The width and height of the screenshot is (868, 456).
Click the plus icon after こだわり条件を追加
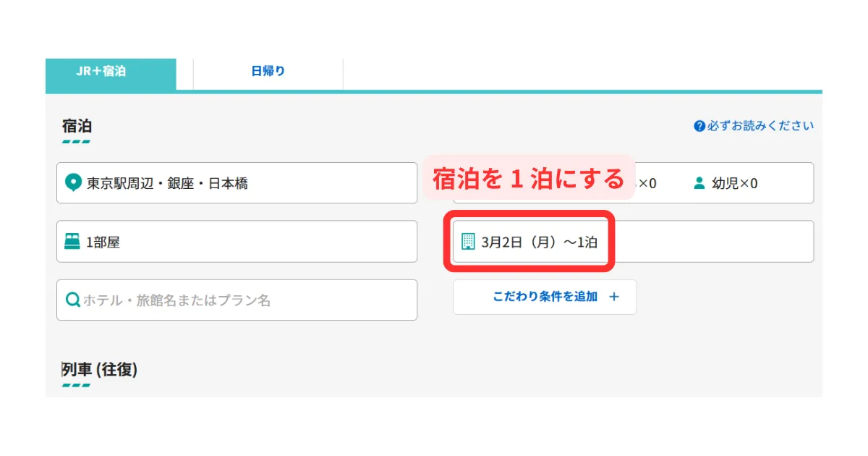click(614, 297)
